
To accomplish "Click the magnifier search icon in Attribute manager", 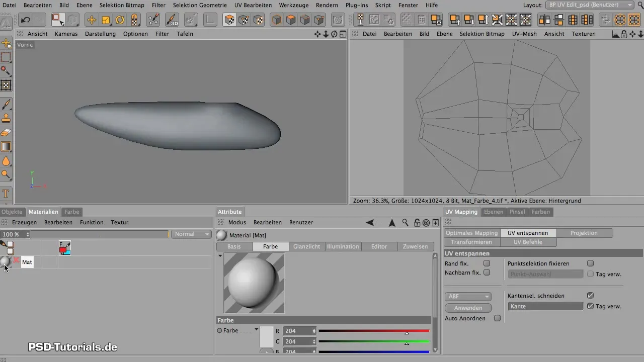I will click(x=406, y=223).
